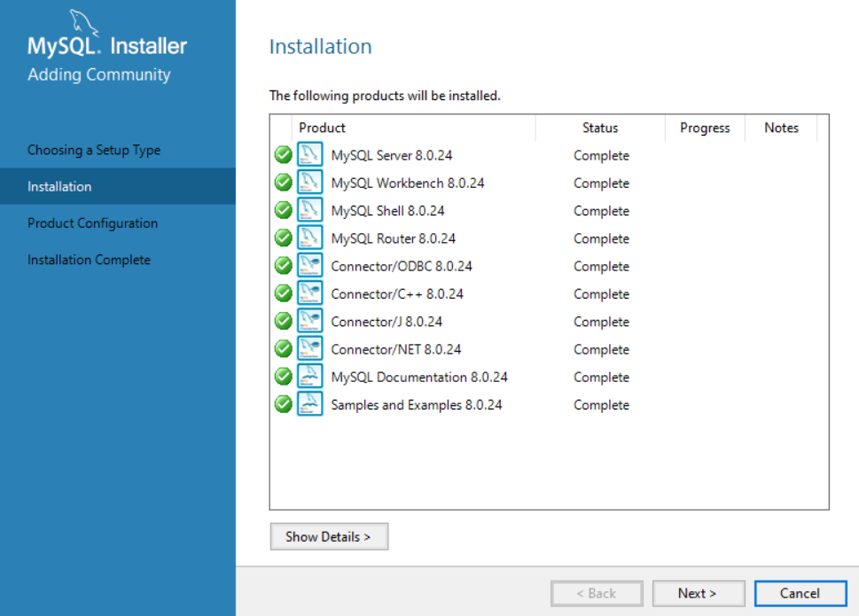
Task: Select the MySQL Shell 8.0.24 row name
Action: pos(388,211)
